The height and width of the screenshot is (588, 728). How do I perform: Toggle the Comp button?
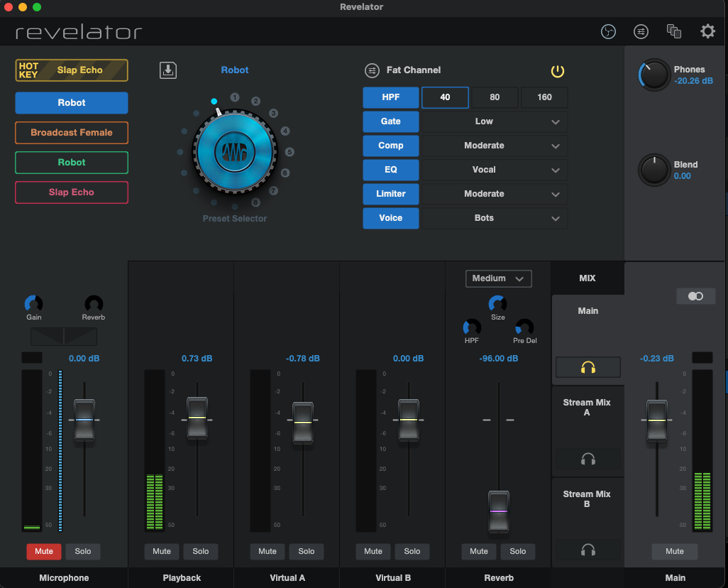point(390,146)
